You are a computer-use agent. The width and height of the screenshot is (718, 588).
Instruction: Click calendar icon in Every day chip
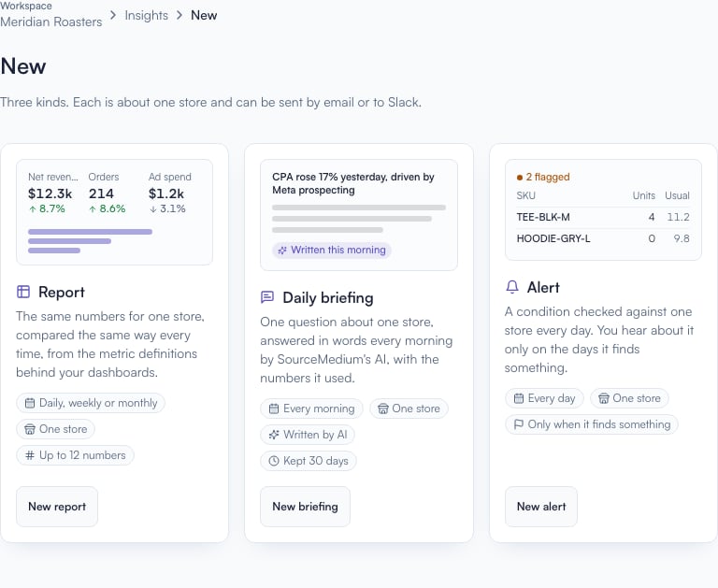coord(518,398)
